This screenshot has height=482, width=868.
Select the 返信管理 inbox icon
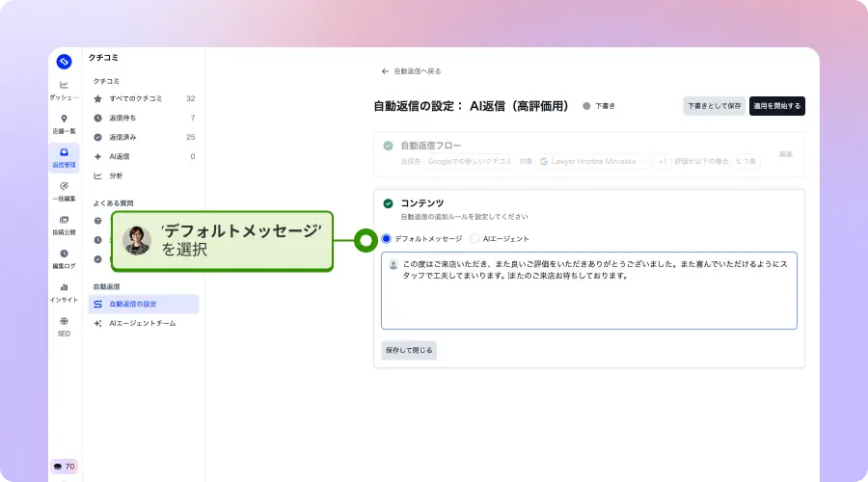(64, 157)
